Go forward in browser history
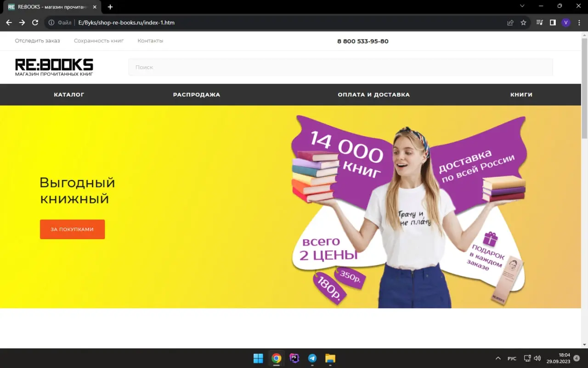588x368 pixels. click(x=22, y=23)
